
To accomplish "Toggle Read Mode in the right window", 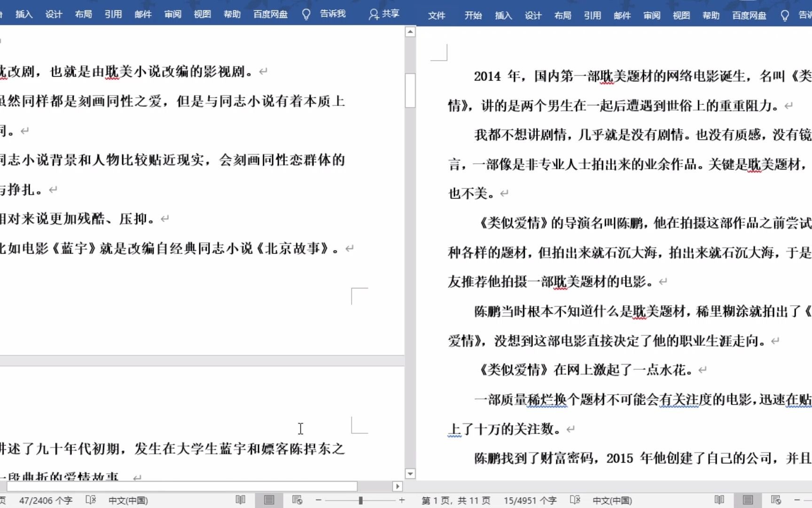I will (x=719, y=500).
